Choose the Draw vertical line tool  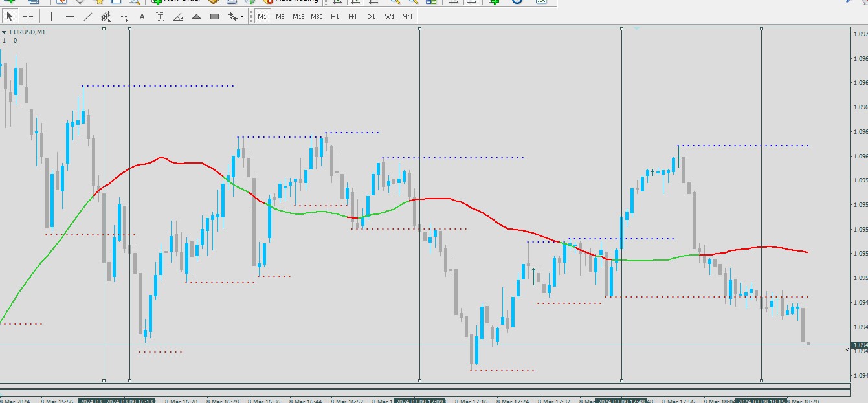(51, 16)
